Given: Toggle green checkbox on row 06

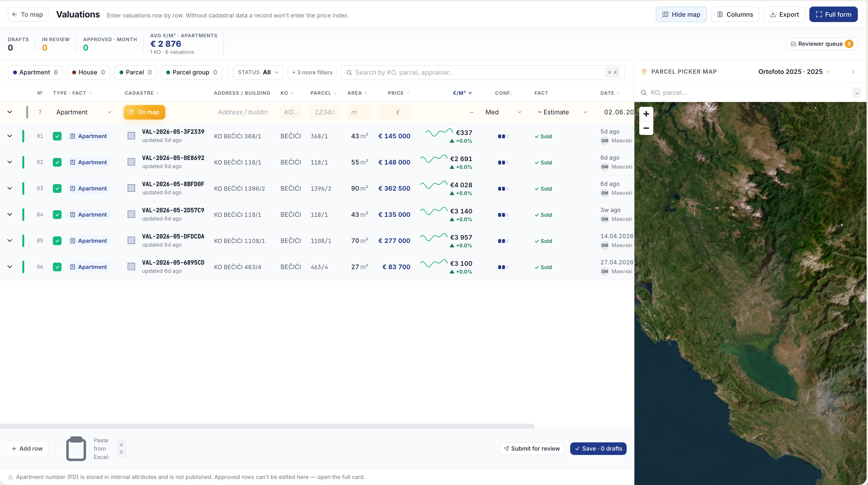Looking at the screenshot, I should coord(57,267).
